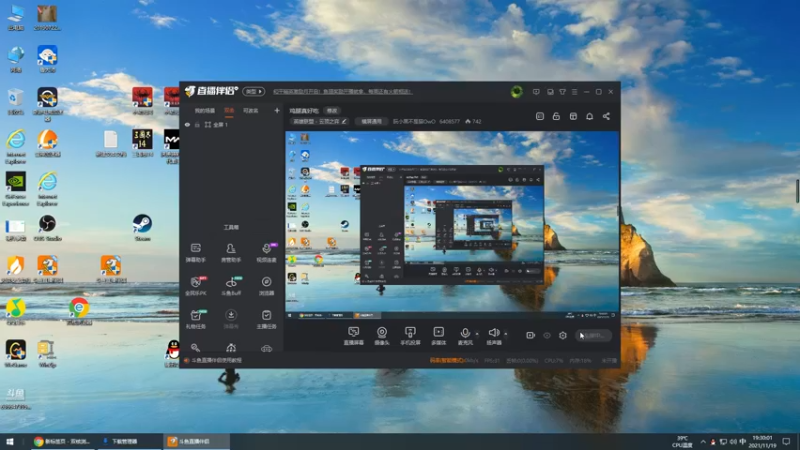Edit the game category 英雄联盟·云顶之弈
Image resolution: width=800 pixels, height=450 pixels.
[x=319, y=121]
